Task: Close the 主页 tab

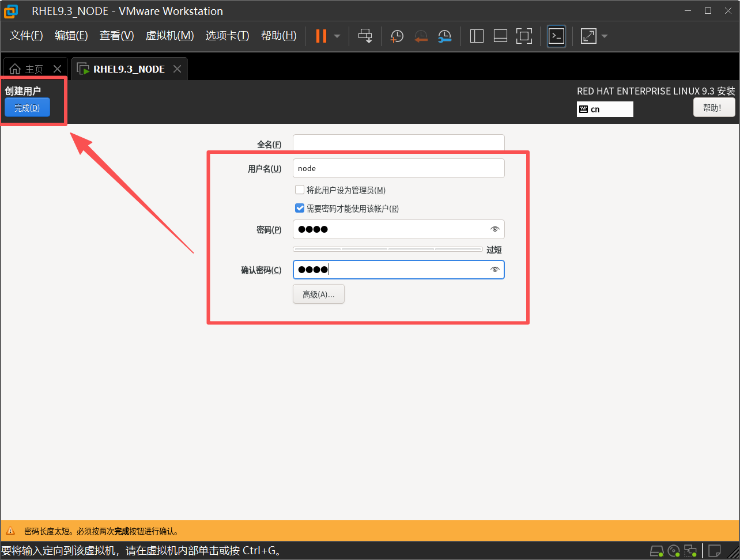Action: click(57, 69)
